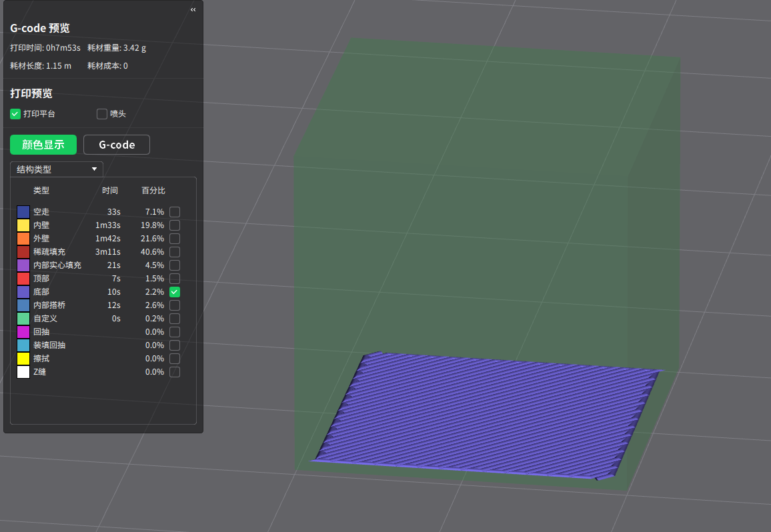Click the 3m11s time value

[x=107, y=252]
